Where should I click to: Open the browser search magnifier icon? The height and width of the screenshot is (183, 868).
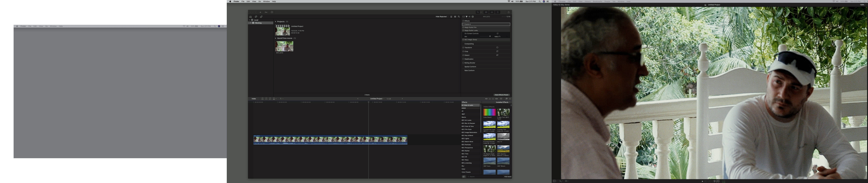tap(459, 17)
